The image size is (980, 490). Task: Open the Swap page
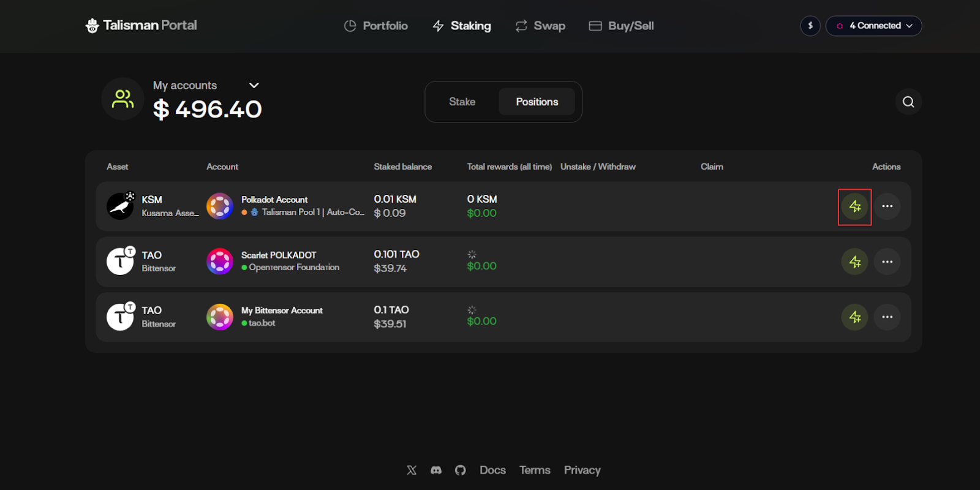[540, 26]
